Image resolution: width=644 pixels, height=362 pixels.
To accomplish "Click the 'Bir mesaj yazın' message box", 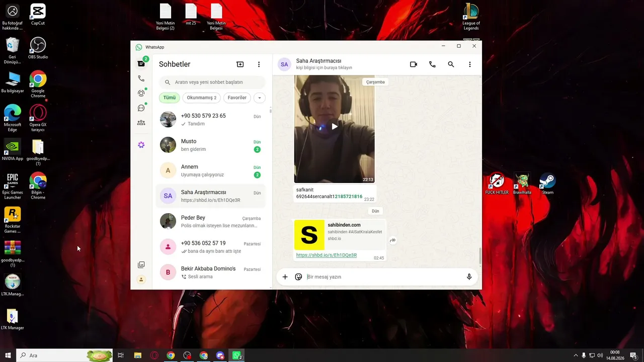I will click(x=383, y=277).
